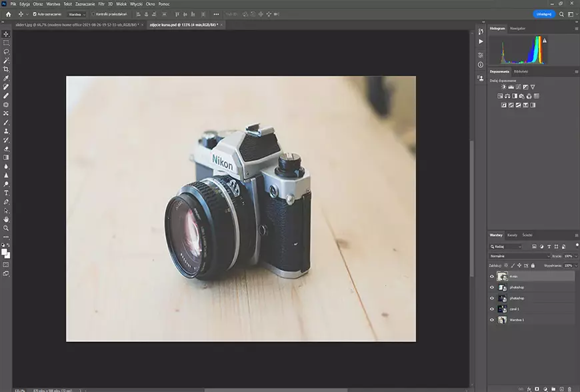This screenshot has height=392, width=580.
Task: Filter layers by type layers icon
Action: [549, 247]
